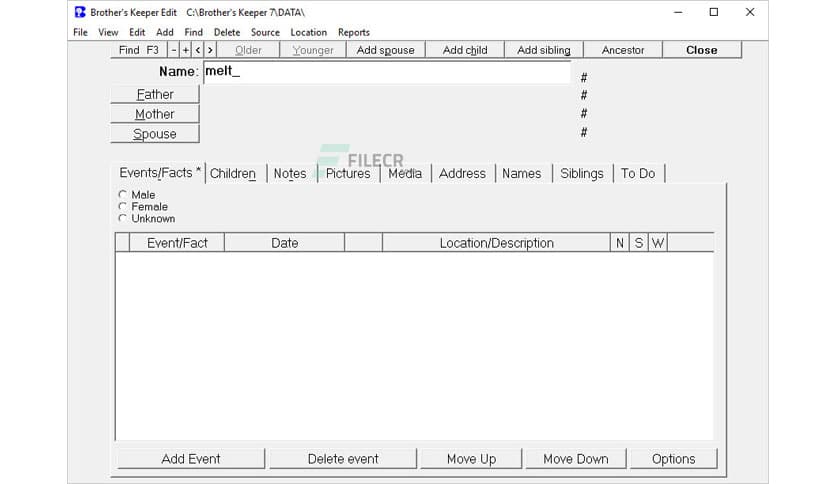Go to the previous record with the < arrow
The image size is (836, 484).
pyautogui.click(x=198, y=50)
